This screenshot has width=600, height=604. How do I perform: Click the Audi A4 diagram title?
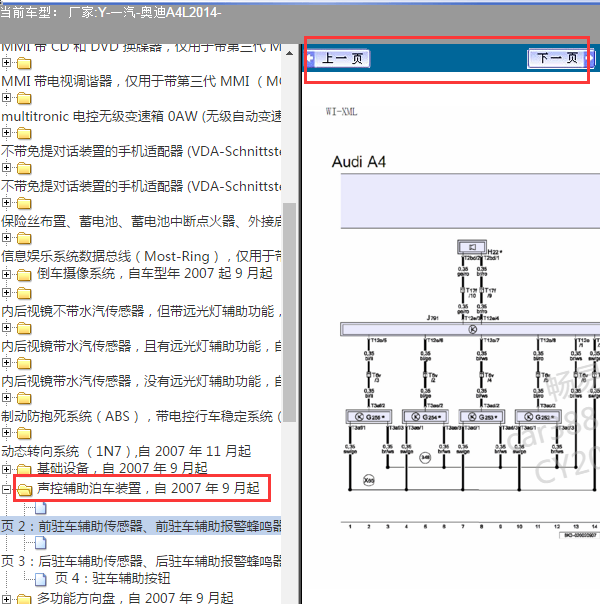pyautogui.click(x=359, y=162)
